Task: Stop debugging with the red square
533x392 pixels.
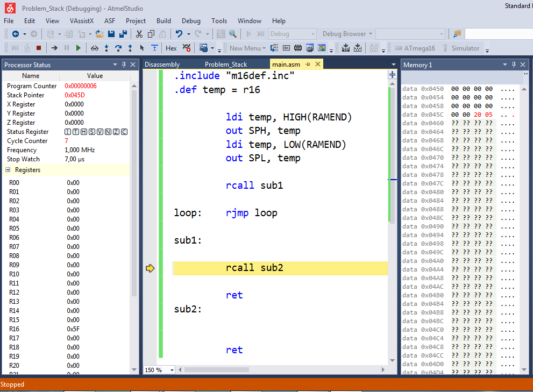Action: (x=39, y=48)
